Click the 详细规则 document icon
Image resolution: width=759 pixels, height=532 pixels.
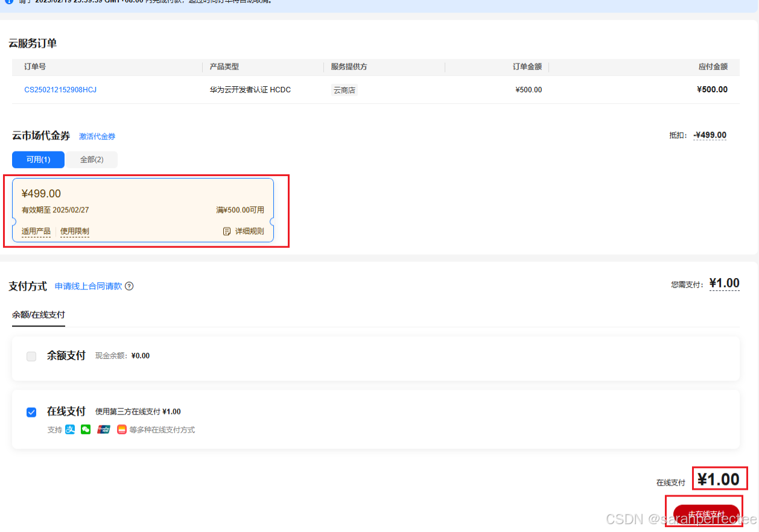227,231
